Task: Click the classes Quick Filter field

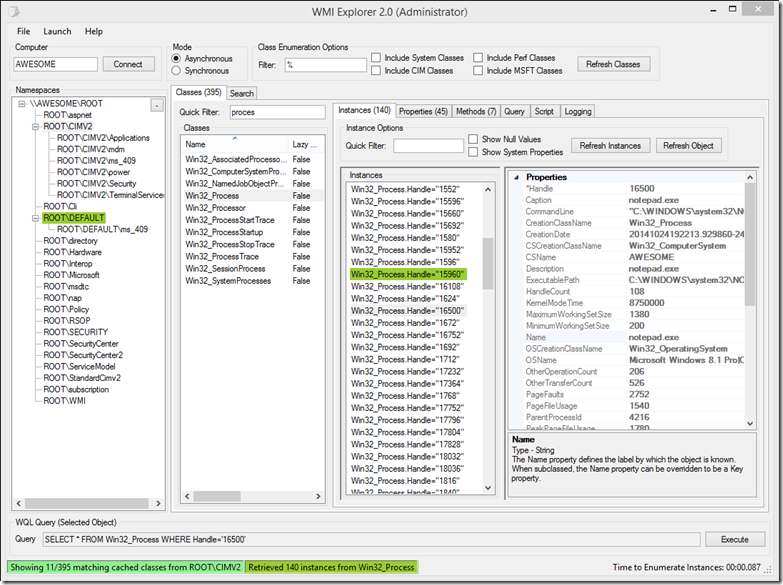Action: pos(277,112)
